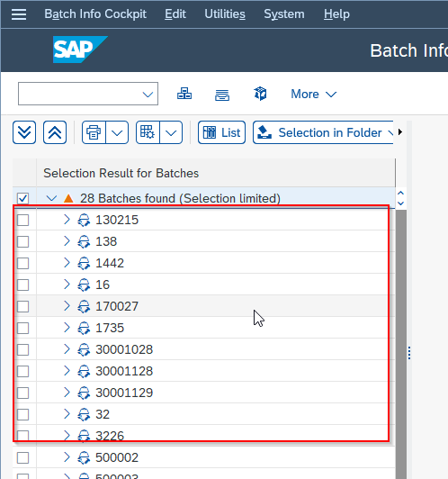Tick the checkbox for batch 30001028

(x=22, y=349)
